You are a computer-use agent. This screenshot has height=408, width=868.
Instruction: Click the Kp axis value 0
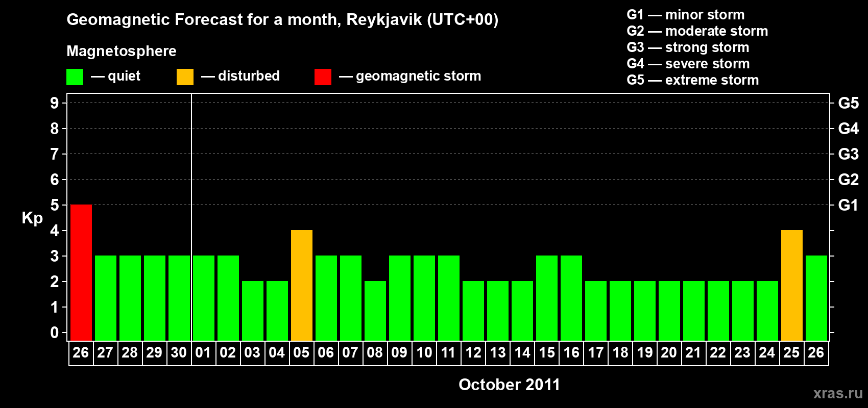pyautogui.click(x=55, y=333)
